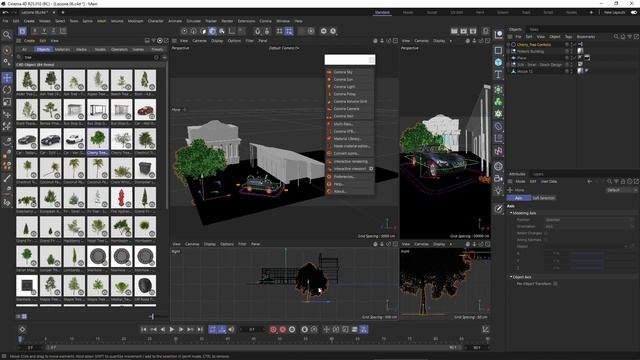The width and height of the screenshot is (640, 360).
Task: Click the Play forward button in timeline
Action: pos(172,329)
